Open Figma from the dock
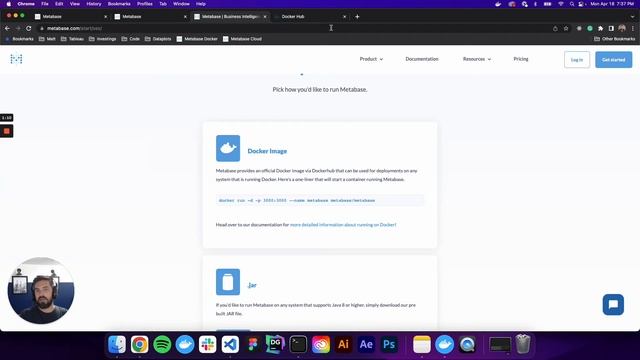The height and width of the screenshot is (360, 640). (253, 344)
